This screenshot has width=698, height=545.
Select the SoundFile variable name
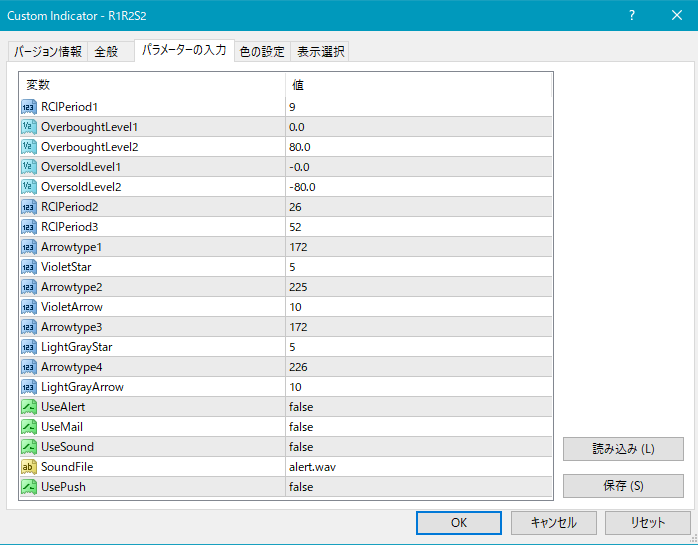67,467
